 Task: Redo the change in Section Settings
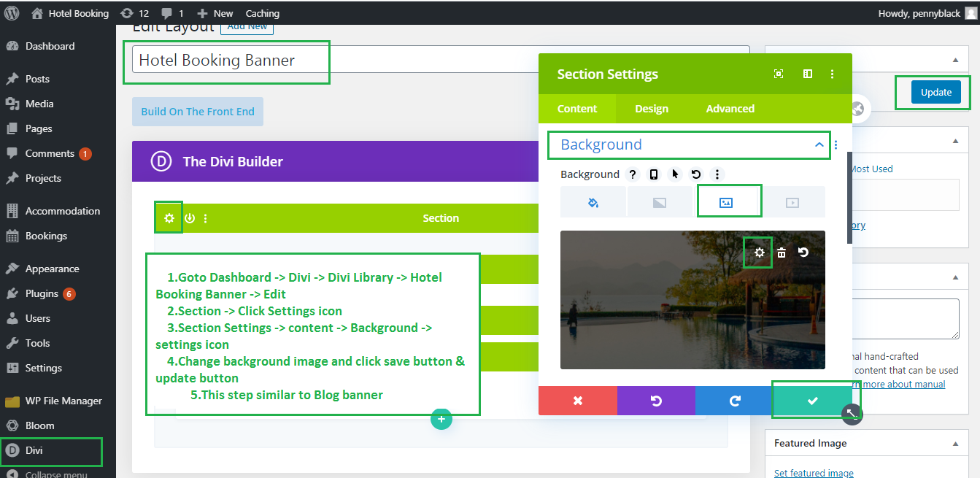click(735, 401)
